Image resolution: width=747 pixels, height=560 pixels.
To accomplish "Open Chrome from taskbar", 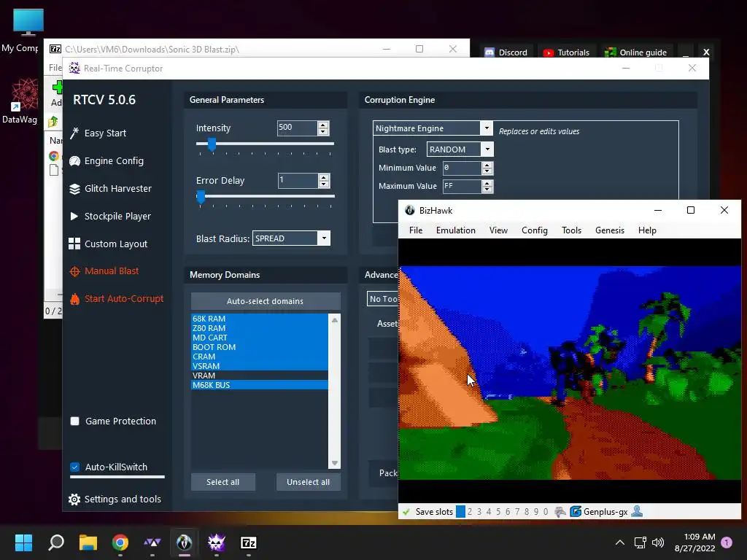I will tap(120, 542).
